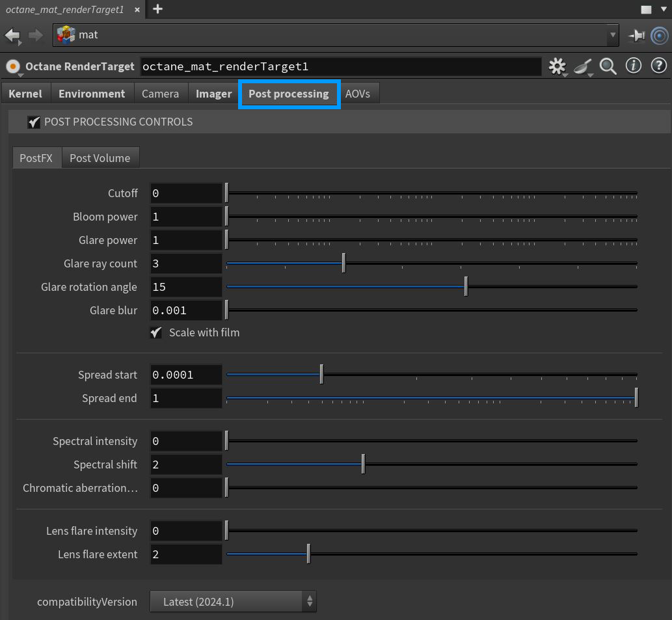Viewport: 672px width, 620px height.
Task: Disable the Scale with film checkbox
Action: point(156,332)
